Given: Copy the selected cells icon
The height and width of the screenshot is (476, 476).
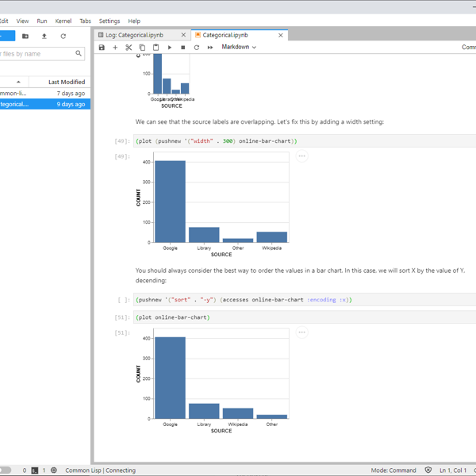Looking at the screenshot, I should [x=142, y=48].
